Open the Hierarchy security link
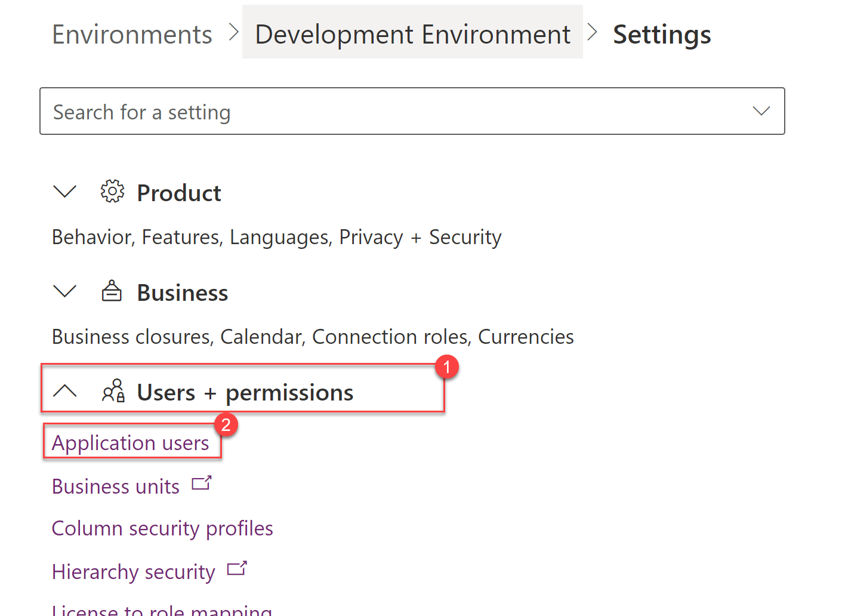 (x=134, y=572)
